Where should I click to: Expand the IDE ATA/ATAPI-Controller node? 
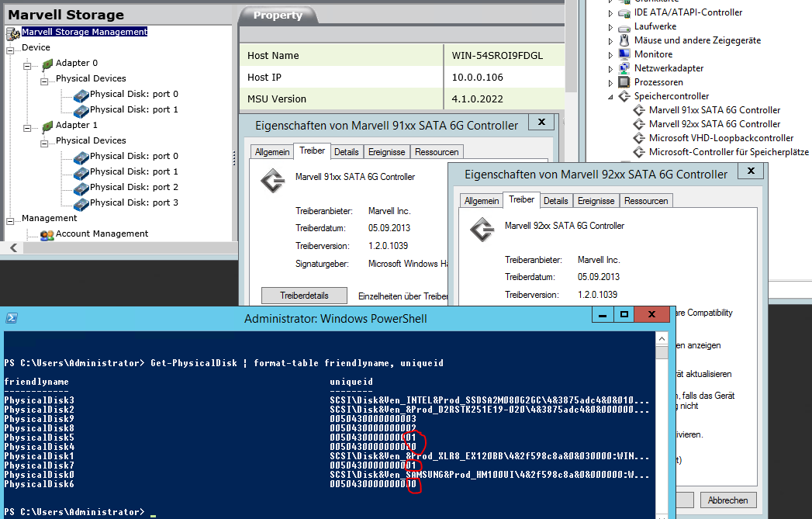[610, 13]
